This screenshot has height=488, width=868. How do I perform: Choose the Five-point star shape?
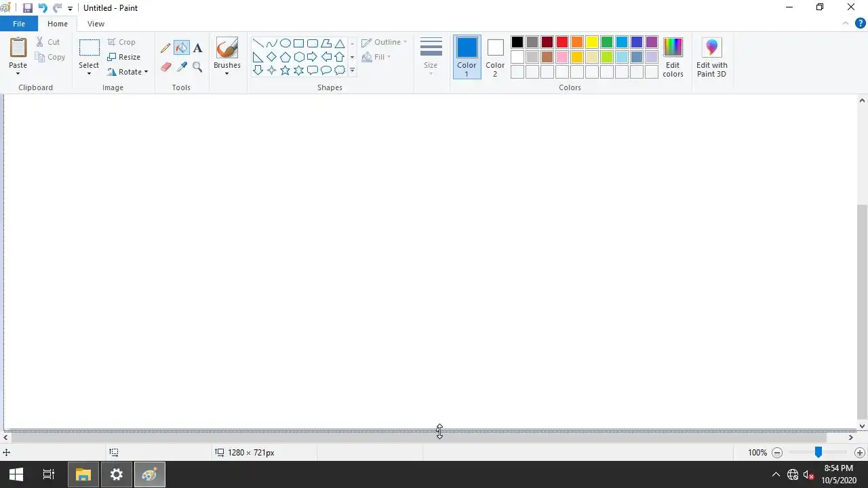point(285,70)
